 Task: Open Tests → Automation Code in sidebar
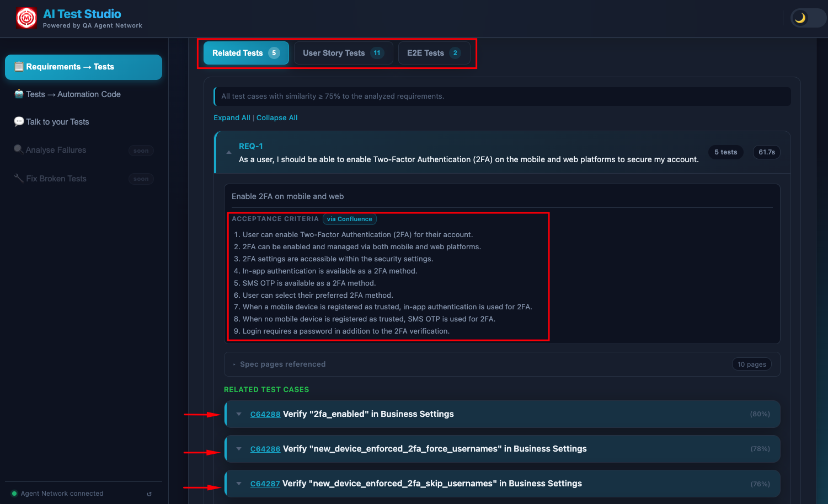tap(83, 94)
